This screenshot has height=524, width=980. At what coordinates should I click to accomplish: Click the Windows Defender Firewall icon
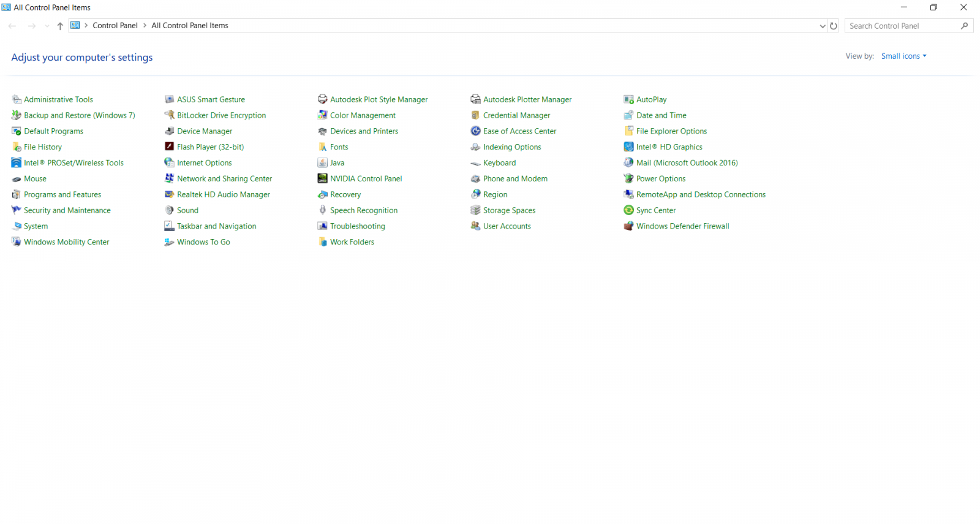tap(628, 226)
